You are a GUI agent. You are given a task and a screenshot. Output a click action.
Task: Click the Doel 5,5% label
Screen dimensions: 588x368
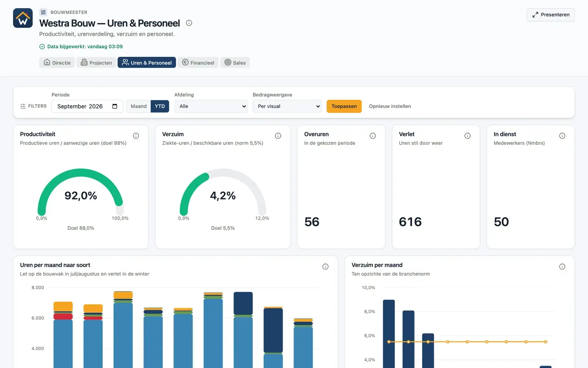(223, 228)
